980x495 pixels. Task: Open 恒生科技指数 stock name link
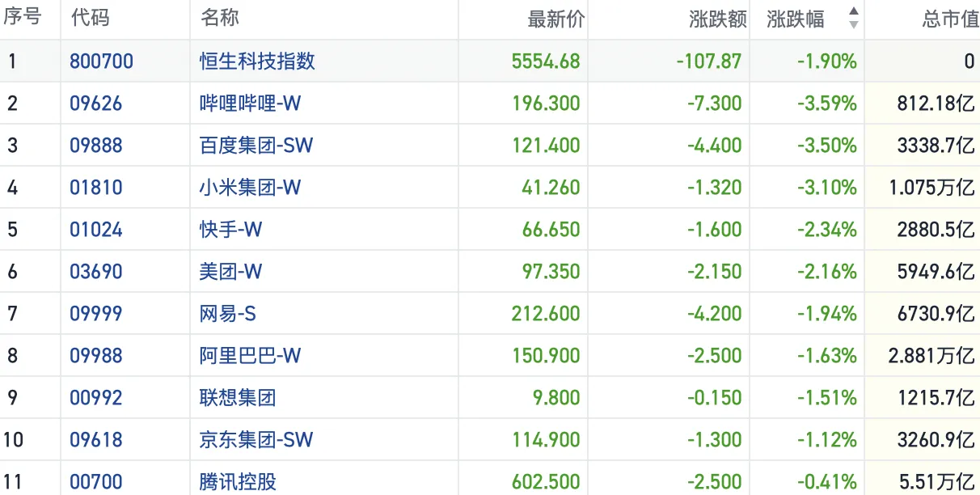point(257,61)
